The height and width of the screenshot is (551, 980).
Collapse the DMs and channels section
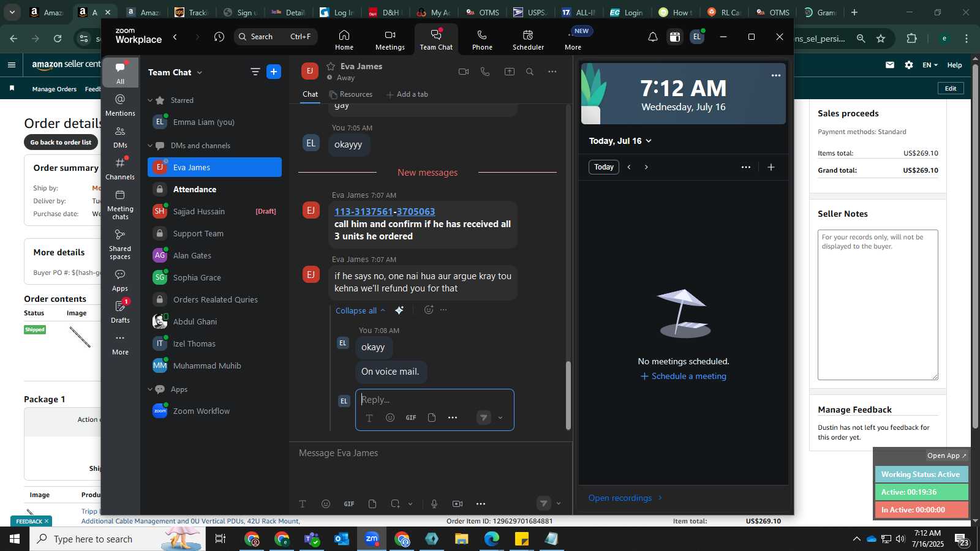[150, 146]
